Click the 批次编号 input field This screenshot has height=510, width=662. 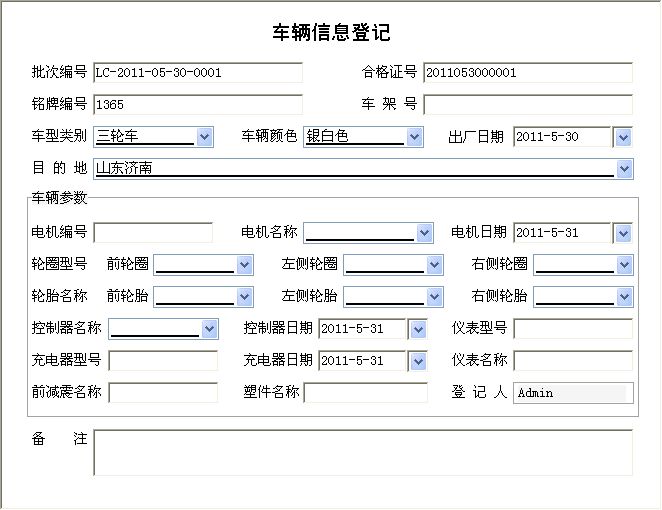[198, 73]
